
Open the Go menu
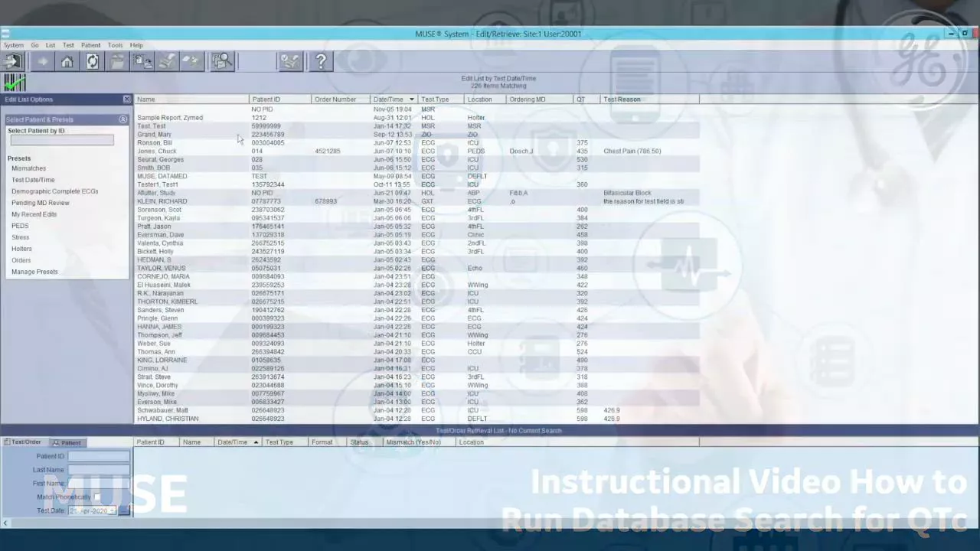(x=34, y=45)
